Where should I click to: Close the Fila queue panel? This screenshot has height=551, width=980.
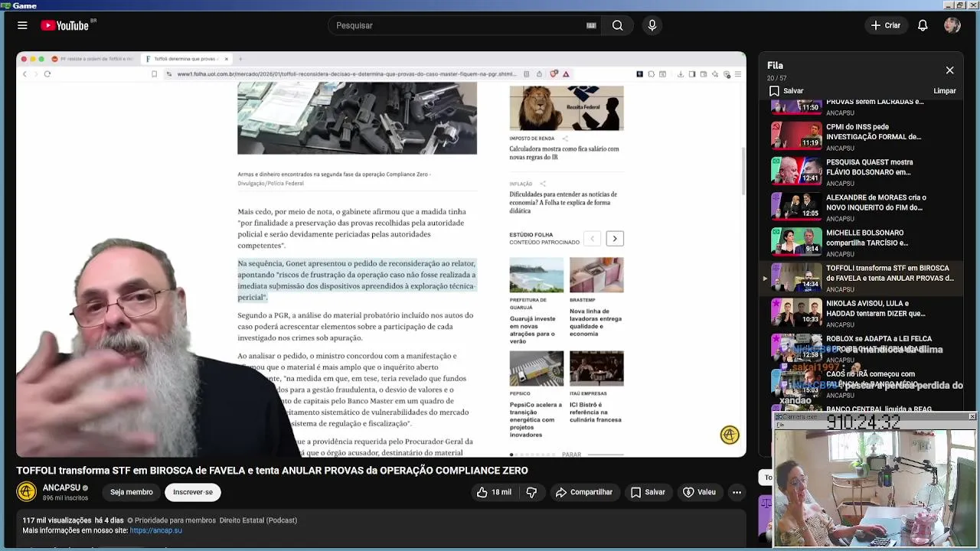click(949, 70)
